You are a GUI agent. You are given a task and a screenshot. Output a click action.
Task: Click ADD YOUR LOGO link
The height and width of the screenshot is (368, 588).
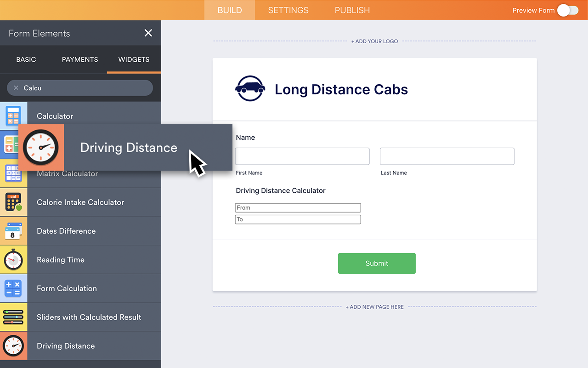point(374,41)
